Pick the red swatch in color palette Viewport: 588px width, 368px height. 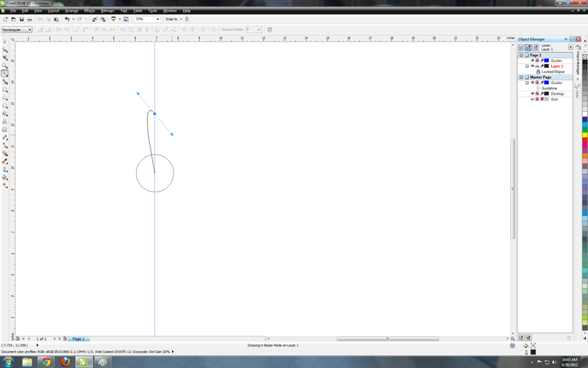(x=584, y=140)
